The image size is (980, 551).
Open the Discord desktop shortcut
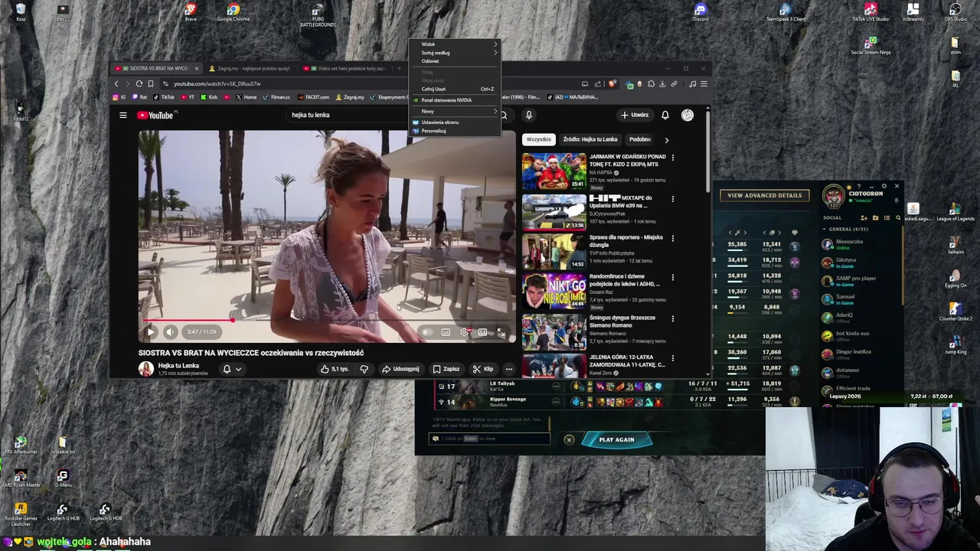(701, 11)
